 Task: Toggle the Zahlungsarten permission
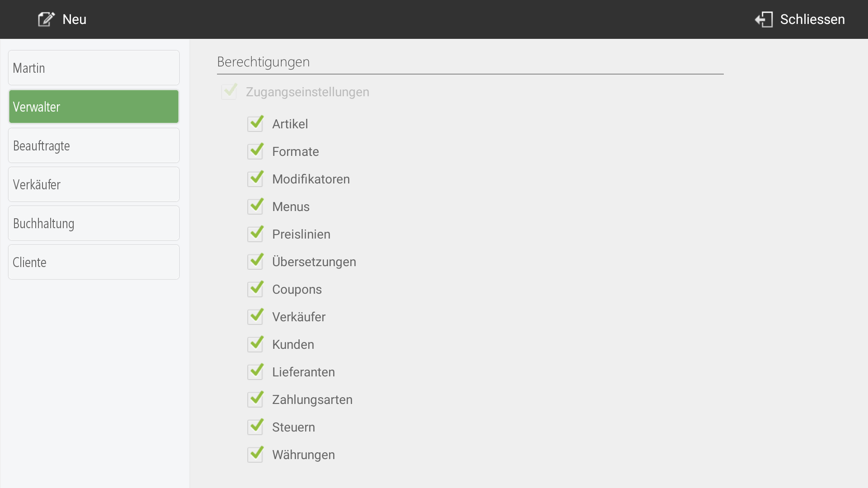(255, 399)
